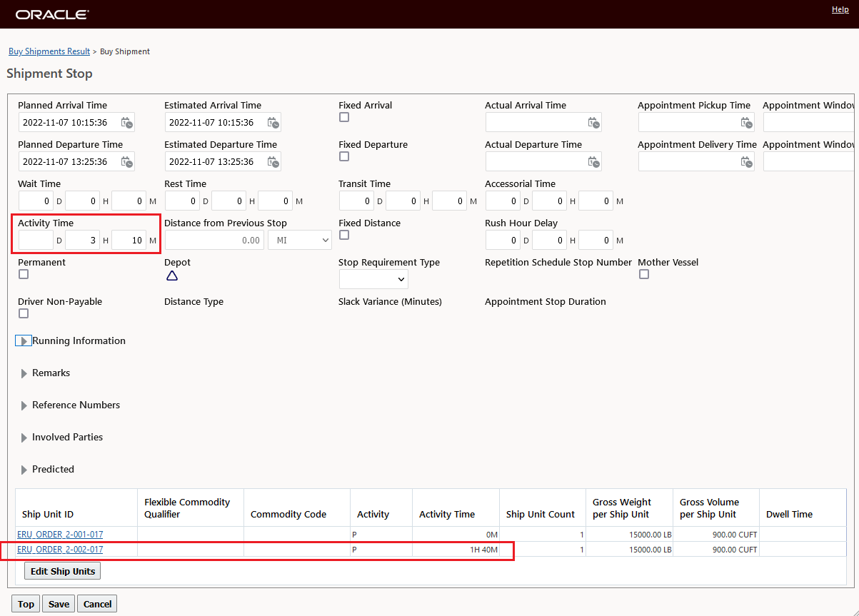Viewport: 859px width, 616px height.
Task: Click the Depot triangle icon
Action: pos(171,276)
